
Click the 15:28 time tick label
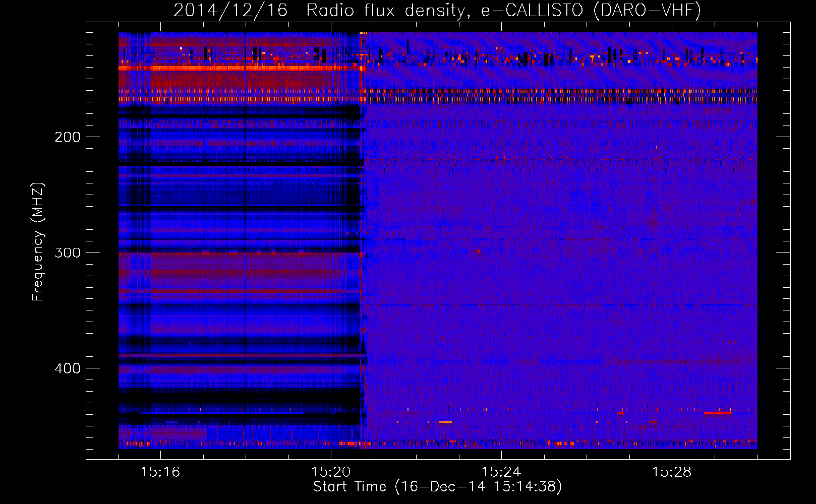click(x=672, y=472)
